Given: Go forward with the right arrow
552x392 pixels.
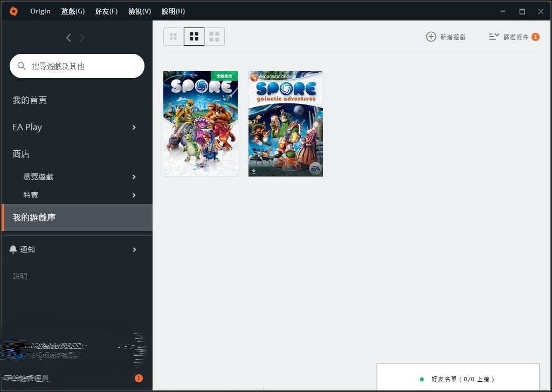Looking at the screenshot, I should click(82, 38).
